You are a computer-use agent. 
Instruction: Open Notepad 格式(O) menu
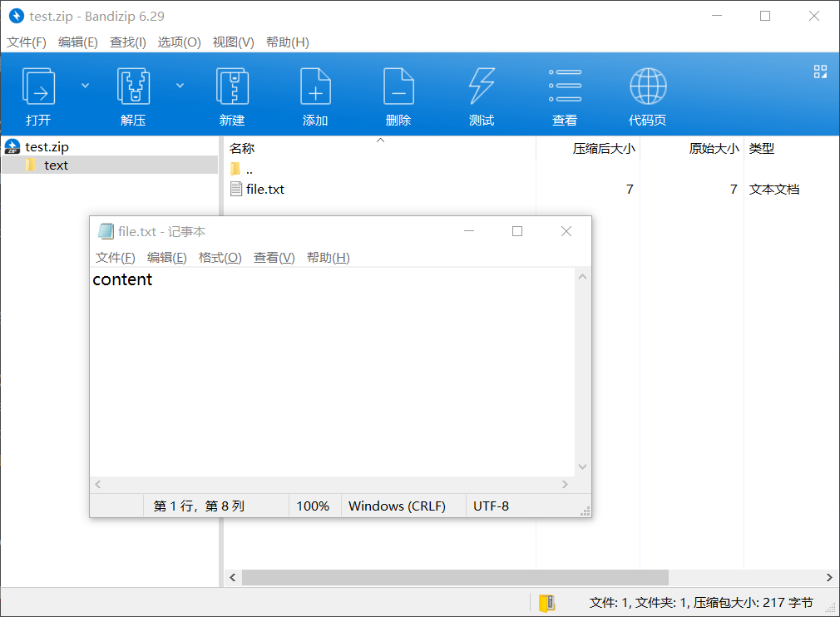[220, 258]
